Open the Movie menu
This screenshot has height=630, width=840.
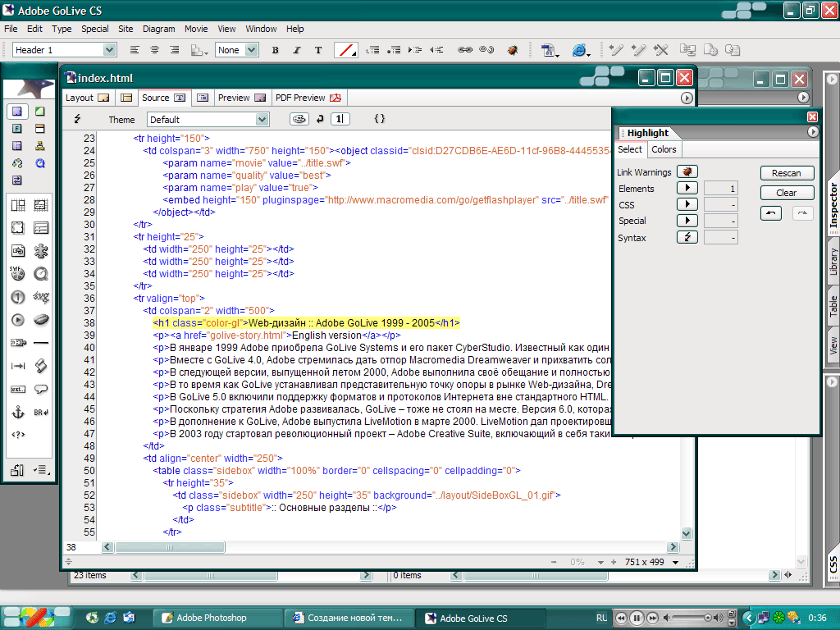(196, 29)
